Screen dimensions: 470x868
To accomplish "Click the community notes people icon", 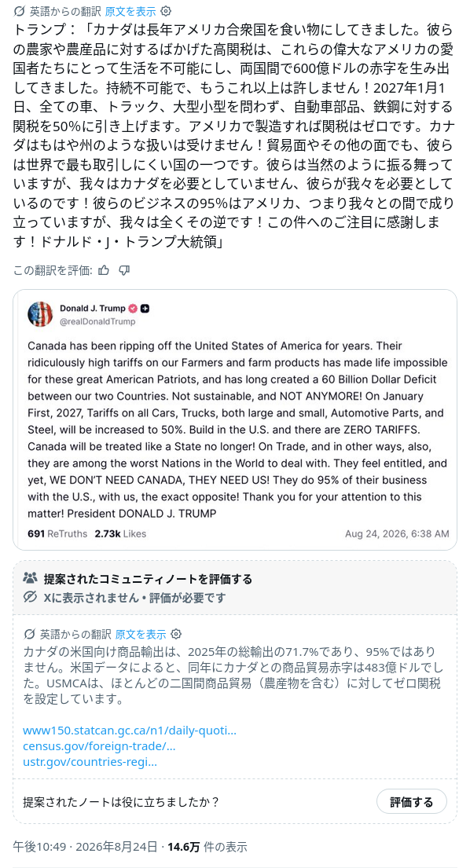I will pyautogui.click(x=30, y=578).
